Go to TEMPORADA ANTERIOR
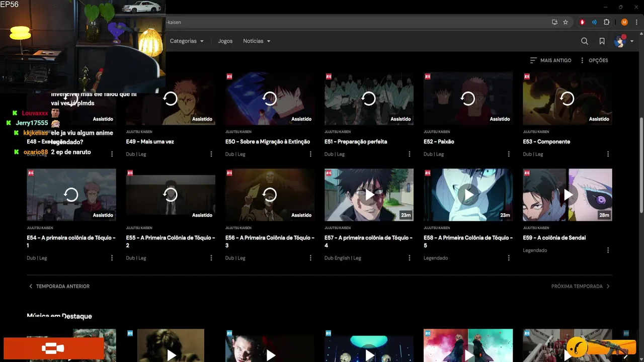Viewport: 644px width, 362px height. (x=59, y=287)
